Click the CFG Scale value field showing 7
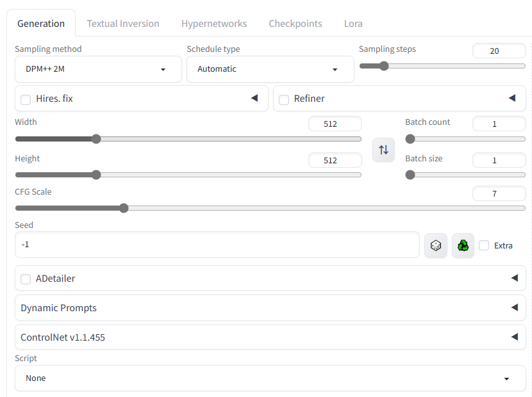This screenshot has height=397, width=532. pos(499,193)
